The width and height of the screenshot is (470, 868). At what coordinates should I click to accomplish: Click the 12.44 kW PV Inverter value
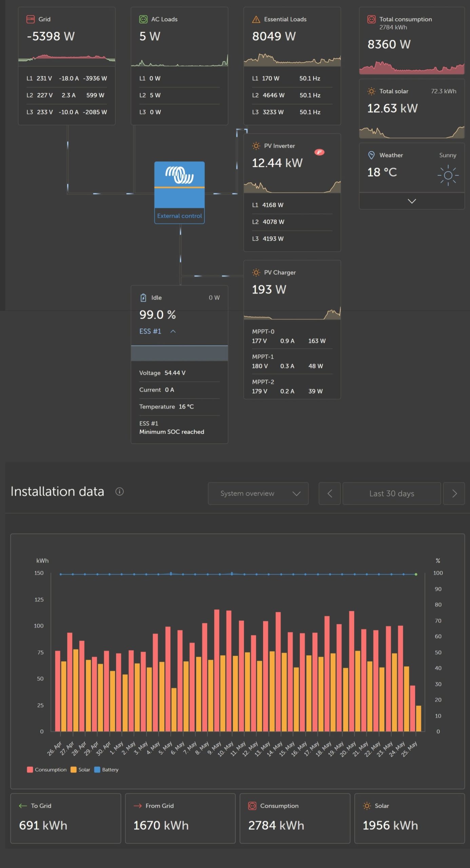[277, 163]
